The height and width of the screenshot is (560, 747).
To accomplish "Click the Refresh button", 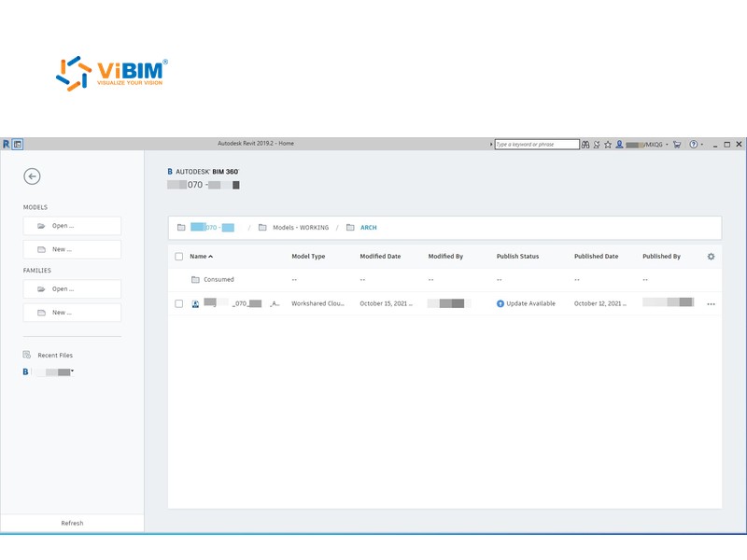I will 72,523.
